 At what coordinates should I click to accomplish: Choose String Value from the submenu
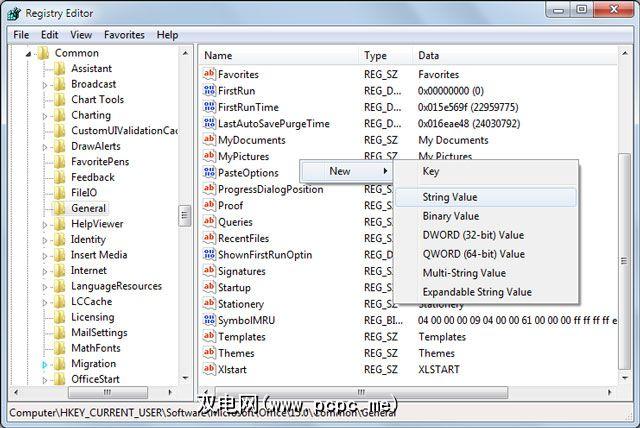click(486, 197)
